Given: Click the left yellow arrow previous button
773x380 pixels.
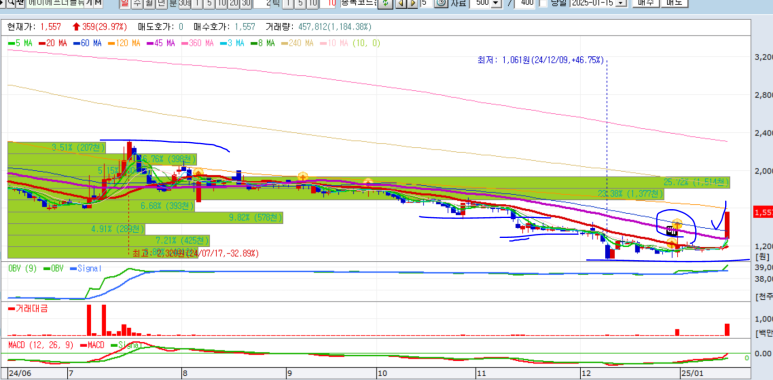Looking at the screenshot, I should pyautogui.click(x=401, y=3).
